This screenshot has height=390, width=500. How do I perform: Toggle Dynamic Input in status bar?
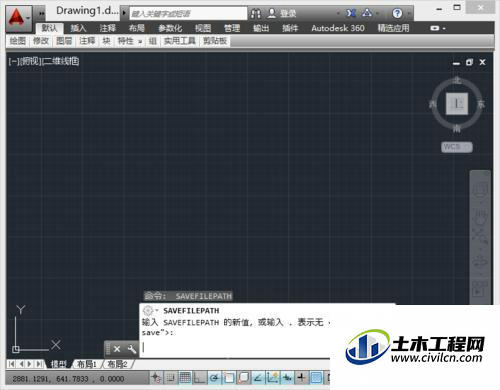[x=287, y=378]
